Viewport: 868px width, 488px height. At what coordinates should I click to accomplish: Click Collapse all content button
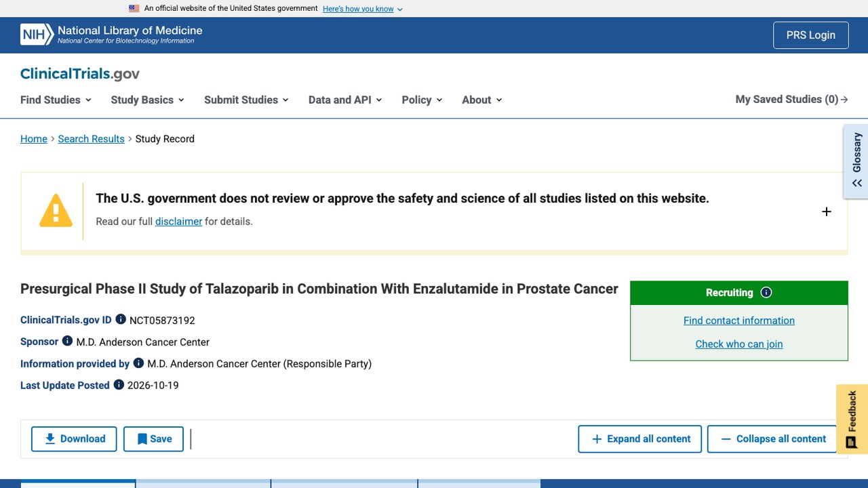(773, 439)
